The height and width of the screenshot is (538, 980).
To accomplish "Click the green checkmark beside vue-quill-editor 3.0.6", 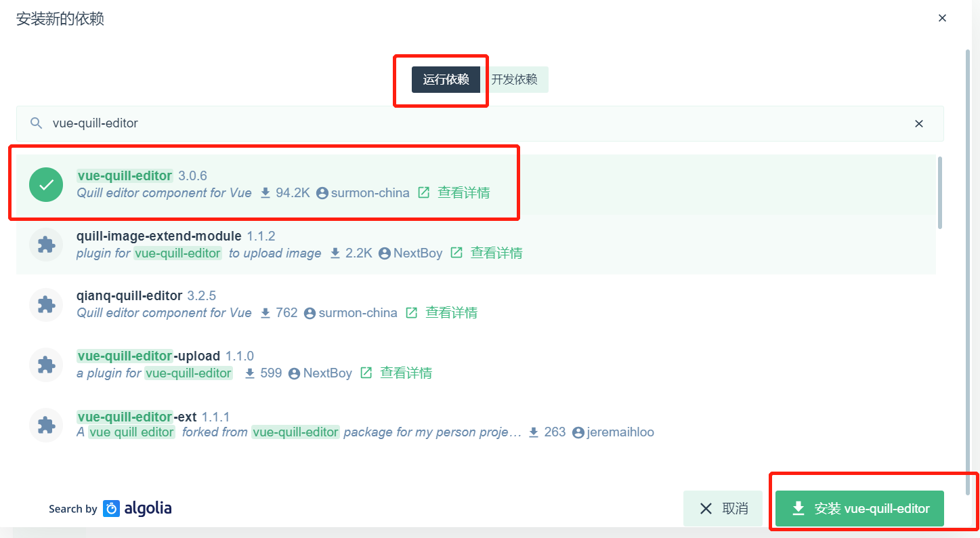I will 46,184.
